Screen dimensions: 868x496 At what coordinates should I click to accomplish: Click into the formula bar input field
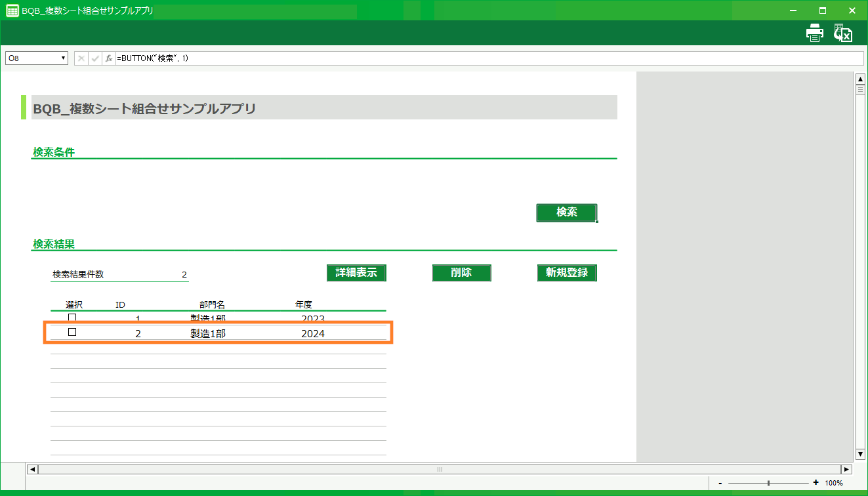click(x=486, y=58)
